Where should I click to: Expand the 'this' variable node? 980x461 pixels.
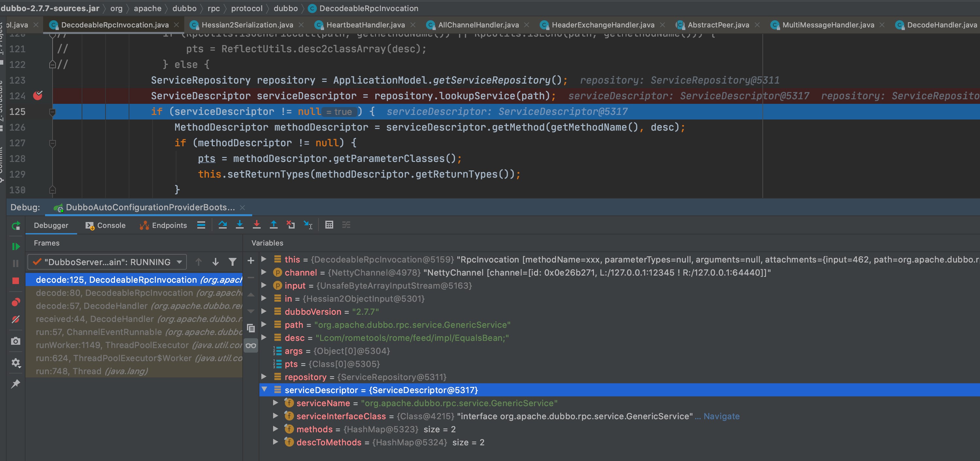click(264, 259)
